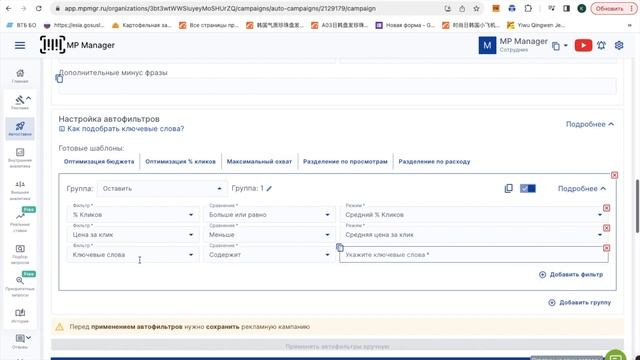Image resolution: width=640 pixels, height=360 pixels.
Task: Open settings gear in header
Action: 619,45
